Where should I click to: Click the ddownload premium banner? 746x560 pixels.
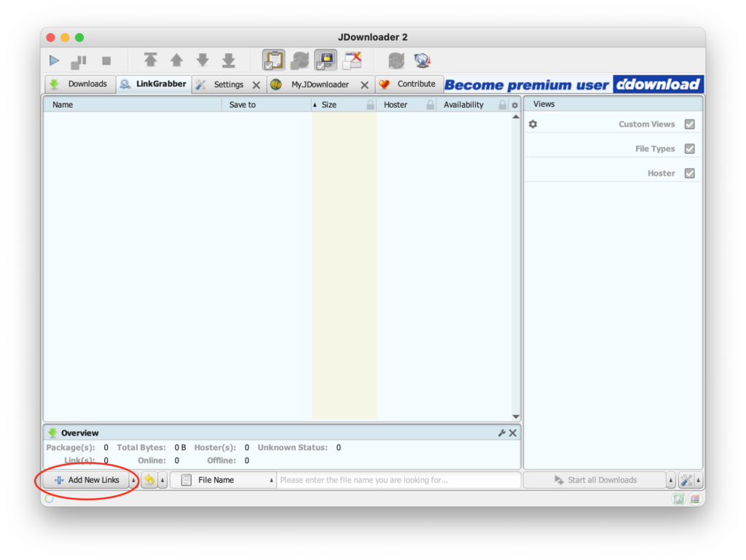(574, 84)
